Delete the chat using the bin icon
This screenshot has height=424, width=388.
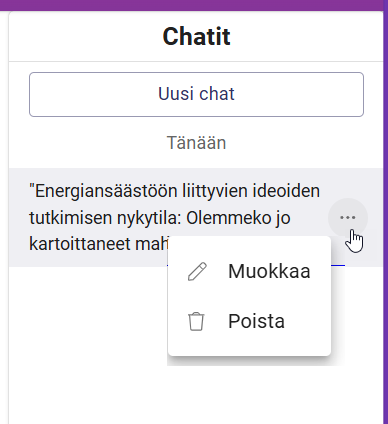(196, 321)
